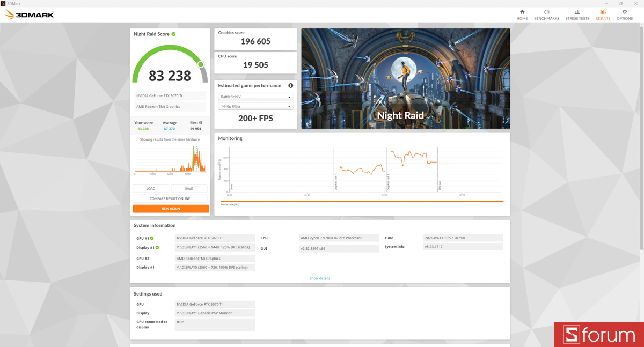Click the Settings used NVIDIA GeForce RTX 5070 Ti field
The width and height of the screenshot is (644, 347).
pyautogui.click(x=215, y=304)
